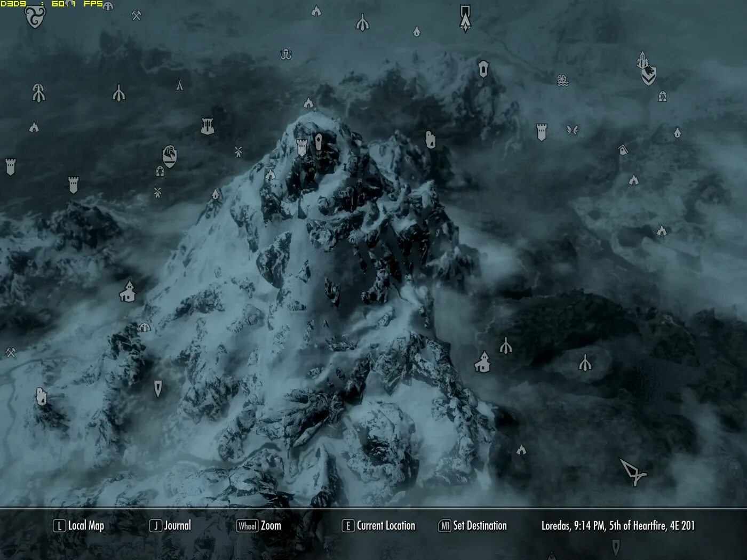Screen dimensions: 747x560
Task: Select the ruined tower marker east of the summit
Action: point(430,140)
